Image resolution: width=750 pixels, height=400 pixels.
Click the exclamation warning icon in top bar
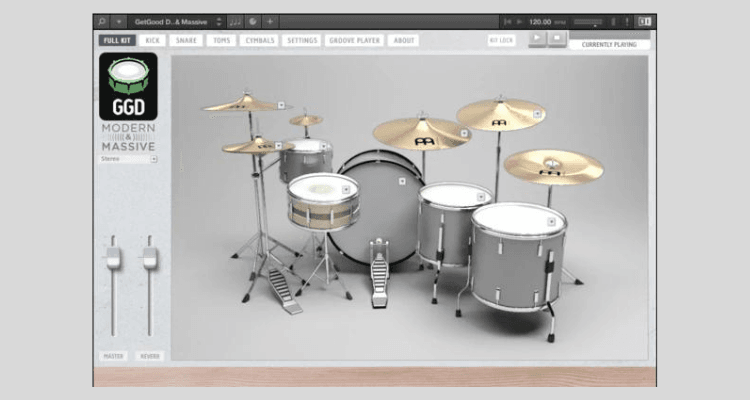(x=627, y=22)
